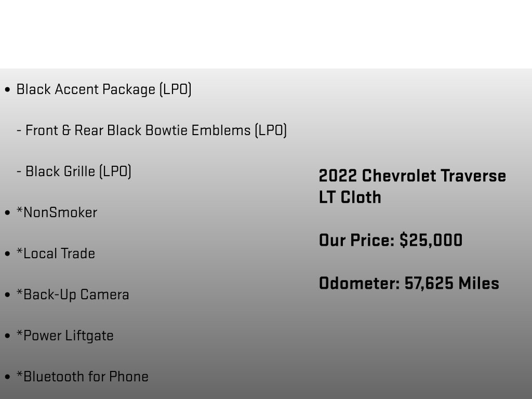Click the bullet beside Black Accent Package
This screenshot has width=532, height=399.
7,90
